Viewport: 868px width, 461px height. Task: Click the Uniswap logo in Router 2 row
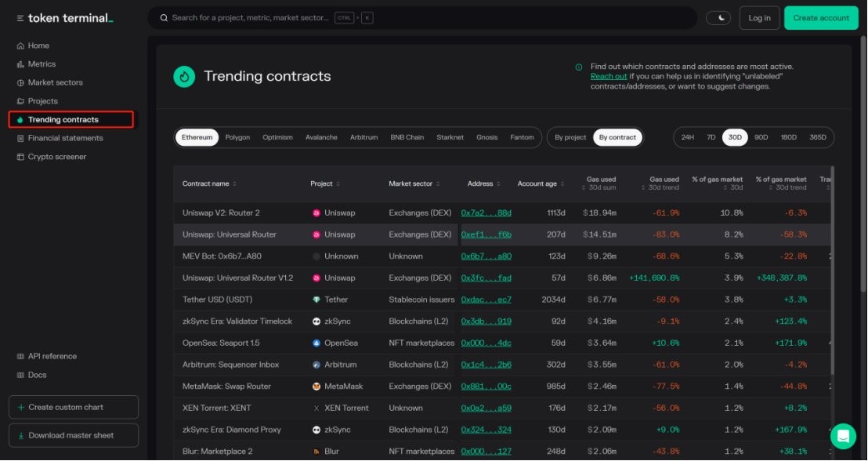(x=316, y=213)
